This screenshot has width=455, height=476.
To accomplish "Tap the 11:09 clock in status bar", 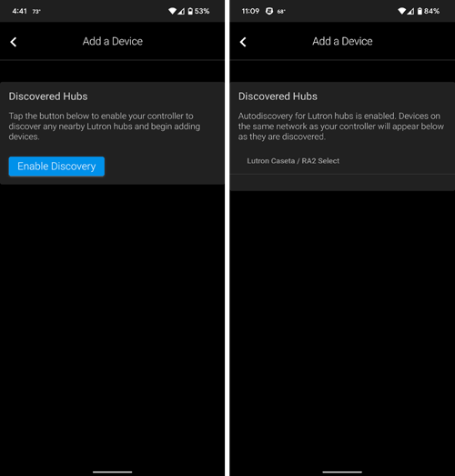I will tap(250, 11).
